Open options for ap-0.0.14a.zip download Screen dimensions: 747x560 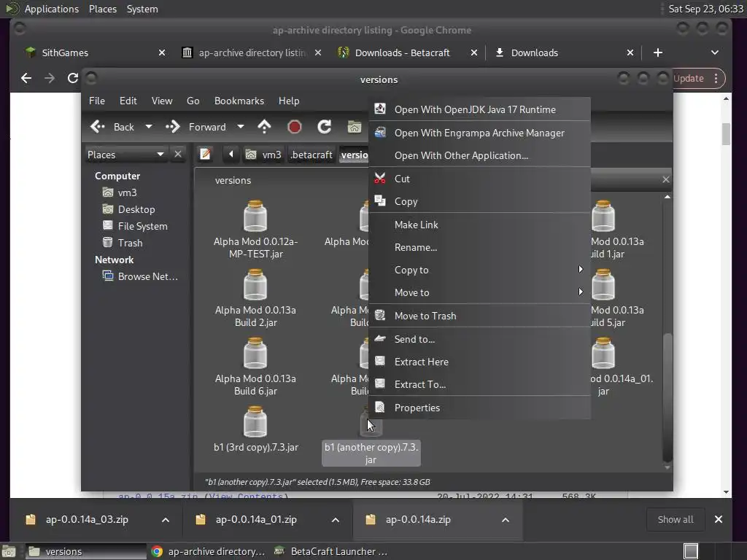click(506, 520)
